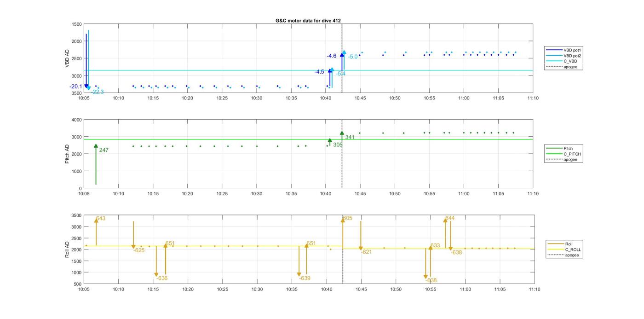Click the '651' roll label above '-639'
The height and width of the screenshot is (319, 644).
click(311, 244)
